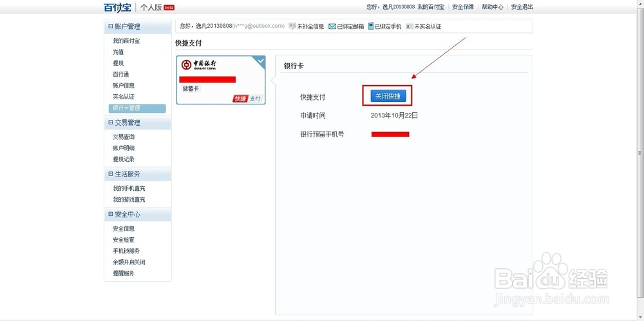This screenshot has width=644, height=321.
Task: Click the 银行预留手机号 label
Action: tap(322, 134)
